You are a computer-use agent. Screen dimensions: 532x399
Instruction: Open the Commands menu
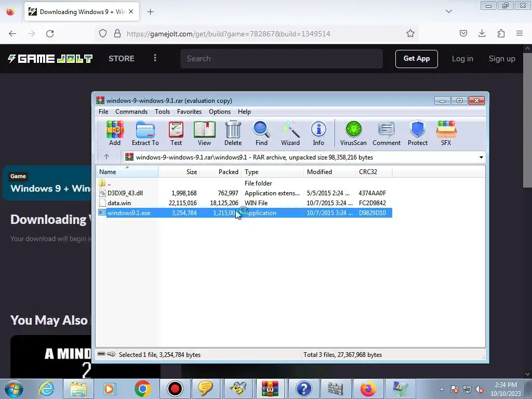point(131,112)
